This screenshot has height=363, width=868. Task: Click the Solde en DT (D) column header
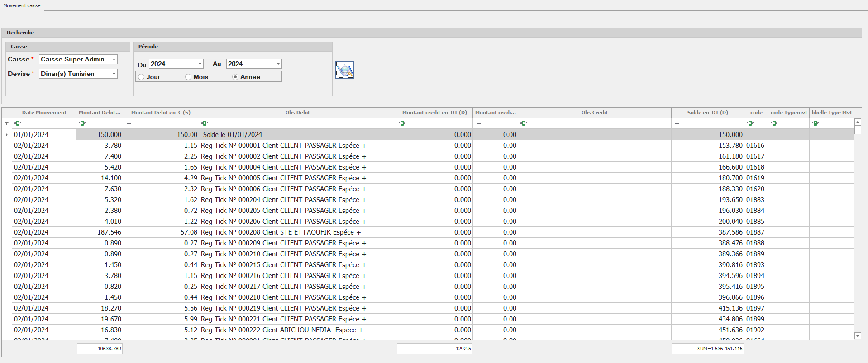(707, 113)
